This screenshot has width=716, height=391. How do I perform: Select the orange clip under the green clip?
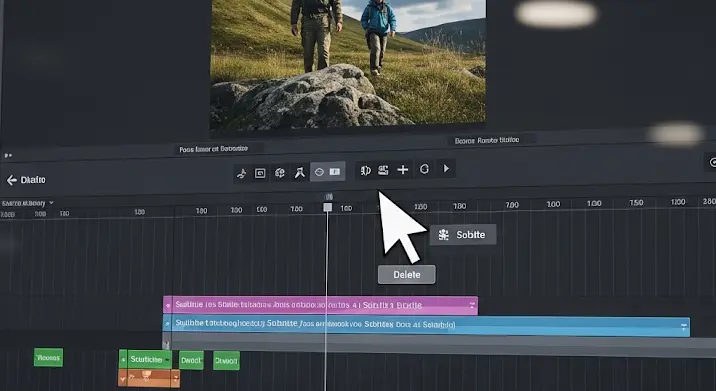(x=149, y=378)
